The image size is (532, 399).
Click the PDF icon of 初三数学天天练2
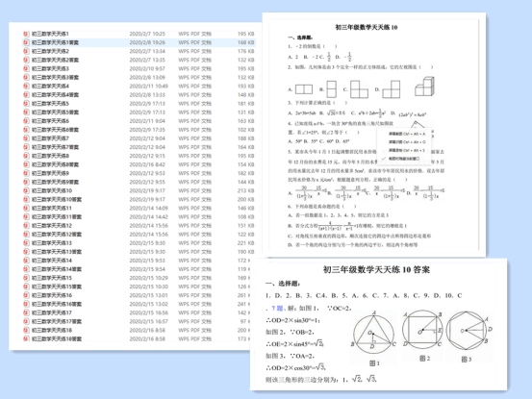[26, 51]
